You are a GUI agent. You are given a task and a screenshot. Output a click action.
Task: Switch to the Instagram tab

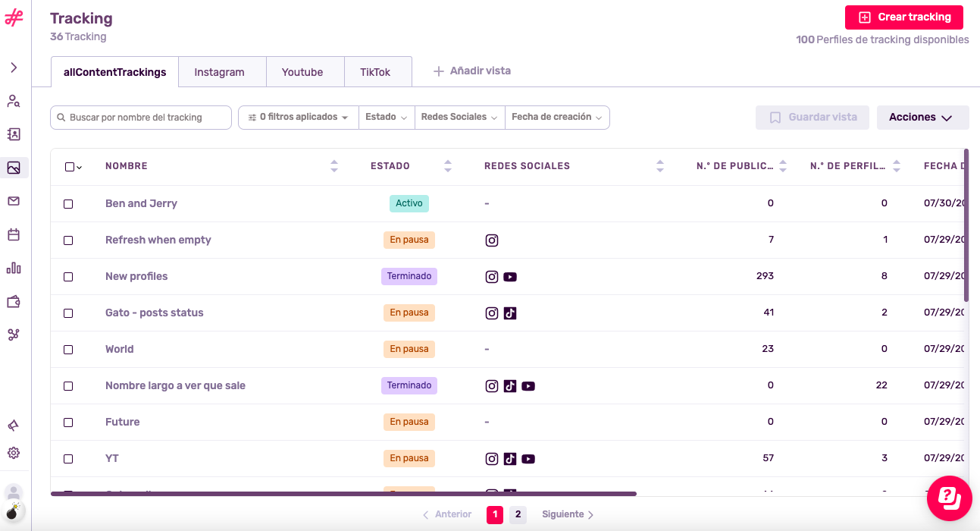[x=219, y=72]
